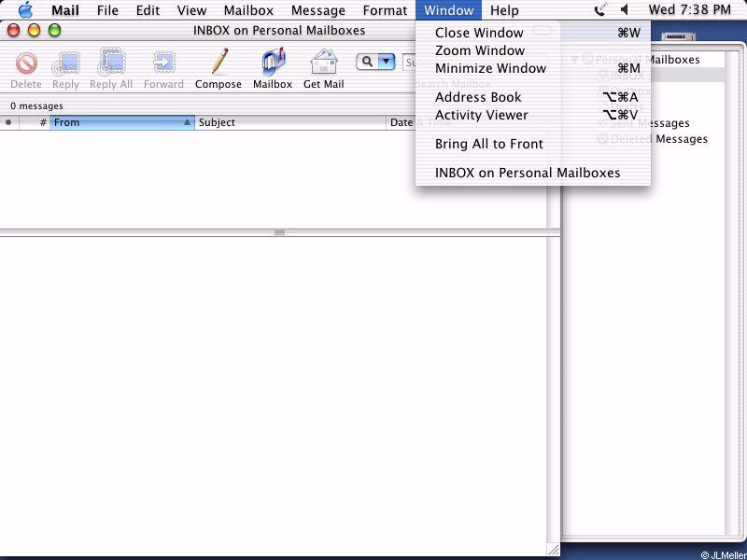Open the Edit menu
747x560 pixels.
coord(148,10)
